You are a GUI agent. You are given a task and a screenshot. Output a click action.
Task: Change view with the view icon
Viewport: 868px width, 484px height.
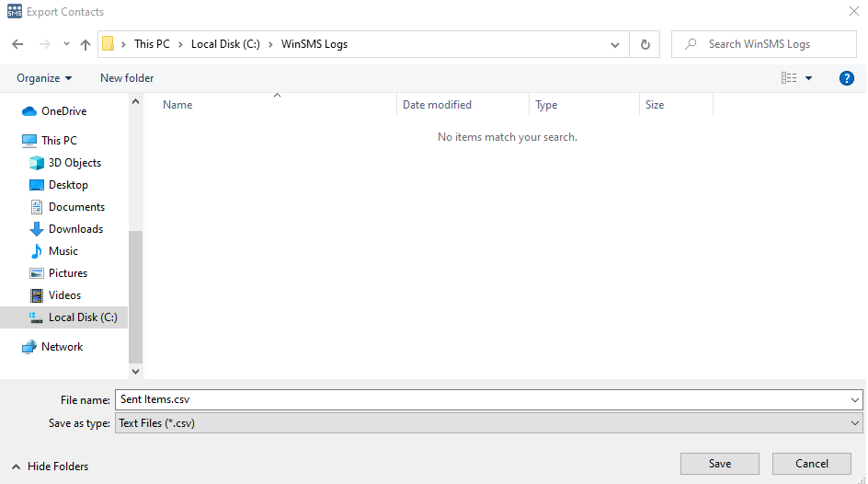click(x=789, y=78)
